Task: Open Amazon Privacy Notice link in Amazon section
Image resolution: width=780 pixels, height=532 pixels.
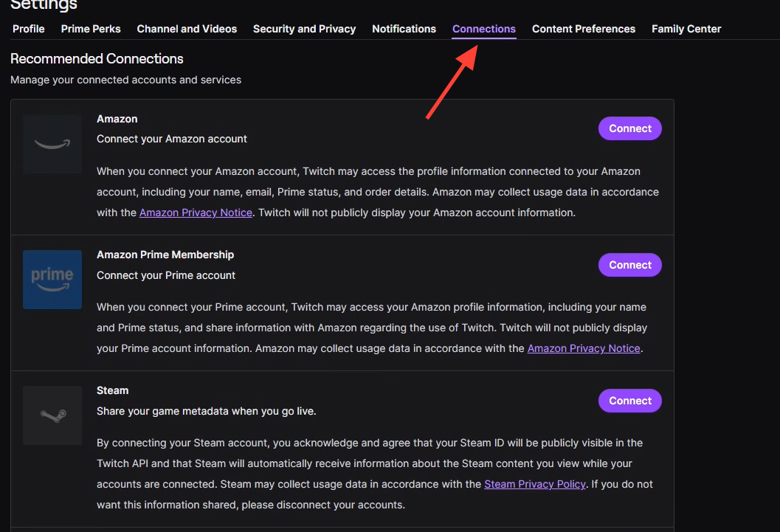Action: 196,213
